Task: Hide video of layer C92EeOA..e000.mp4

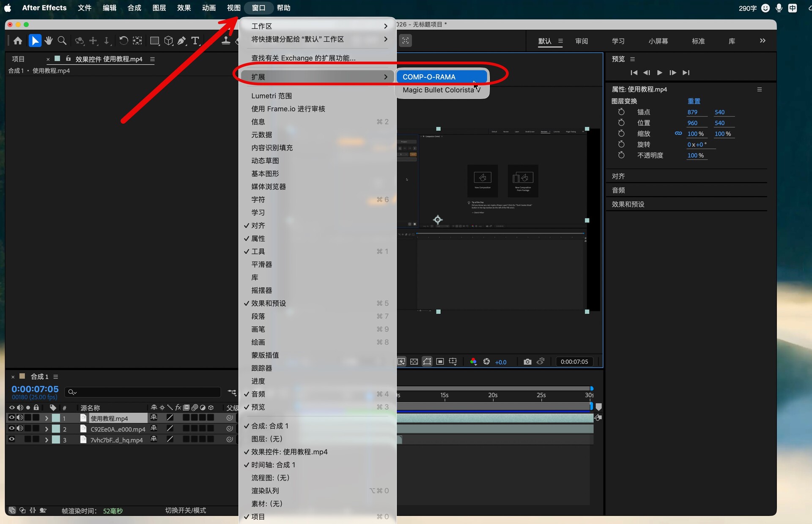Action: coord(11,428)
